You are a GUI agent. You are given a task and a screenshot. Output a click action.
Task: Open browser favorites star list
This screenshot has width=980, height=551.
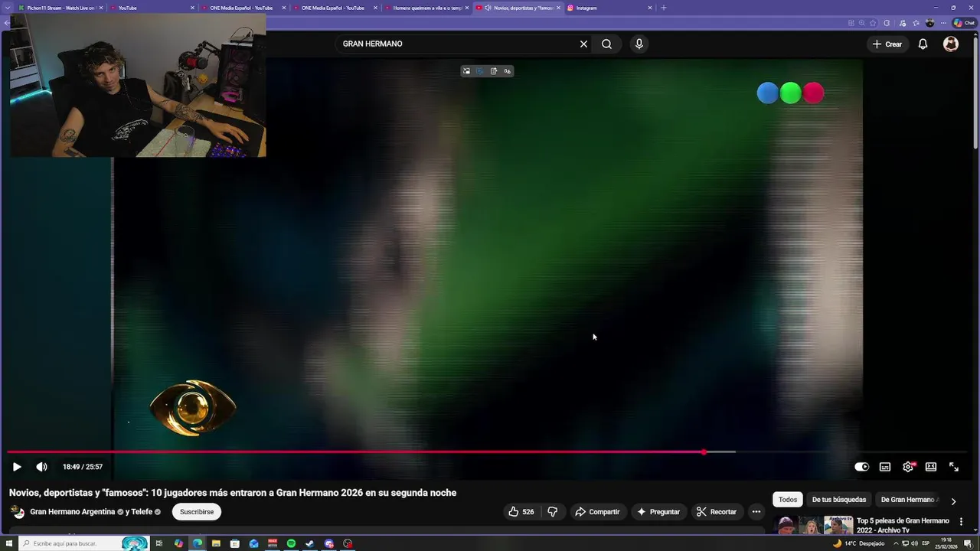click(x=916, y=23)
